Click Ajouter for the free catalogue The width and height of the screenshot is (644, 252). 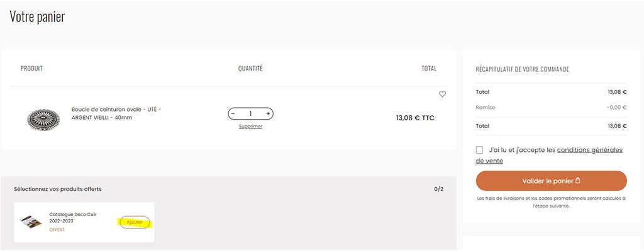(x=135, y=222)
